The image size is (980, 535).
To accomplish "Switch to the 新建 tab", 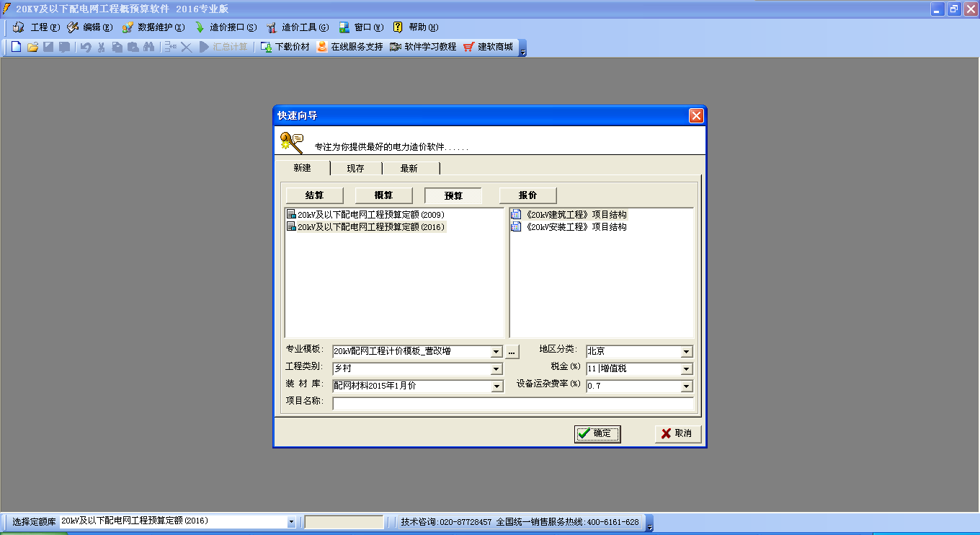I will pos(303,168).
